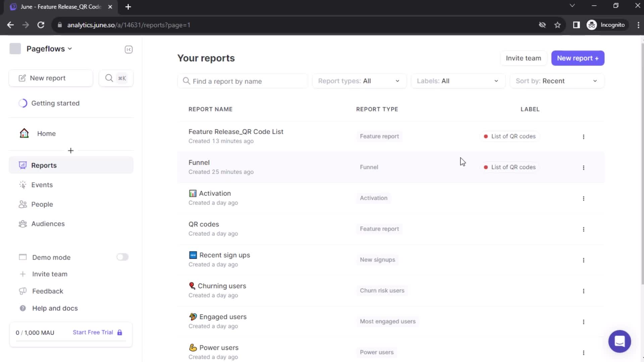Bookmark this page with the star icon

[x=557, y=25]
